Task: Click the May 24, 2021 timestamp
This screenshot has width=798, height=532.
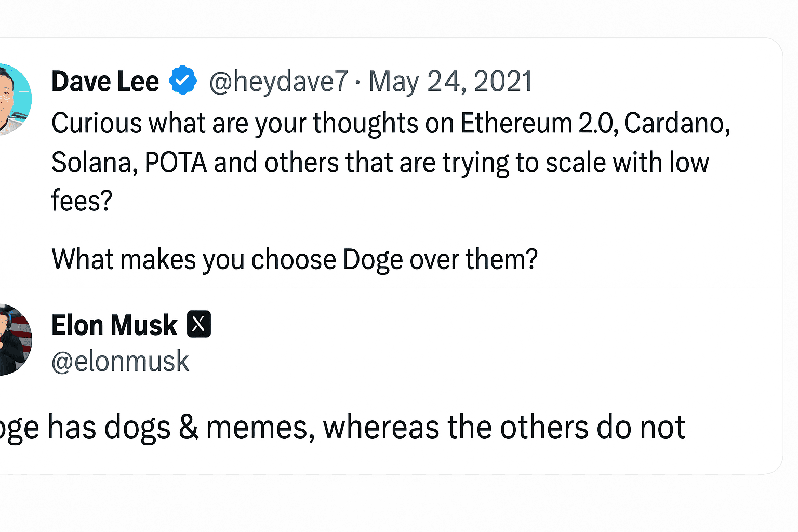Action: point(450,82)
